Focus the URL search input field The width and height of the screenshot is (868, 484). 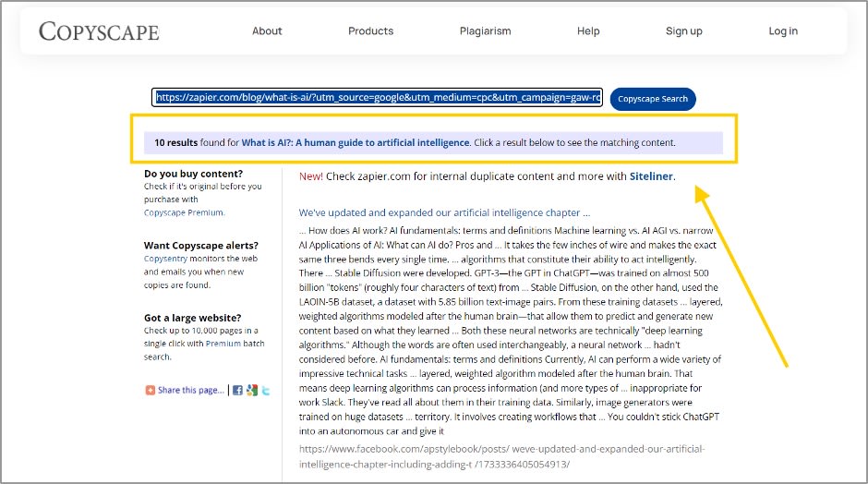coord(377,98)
